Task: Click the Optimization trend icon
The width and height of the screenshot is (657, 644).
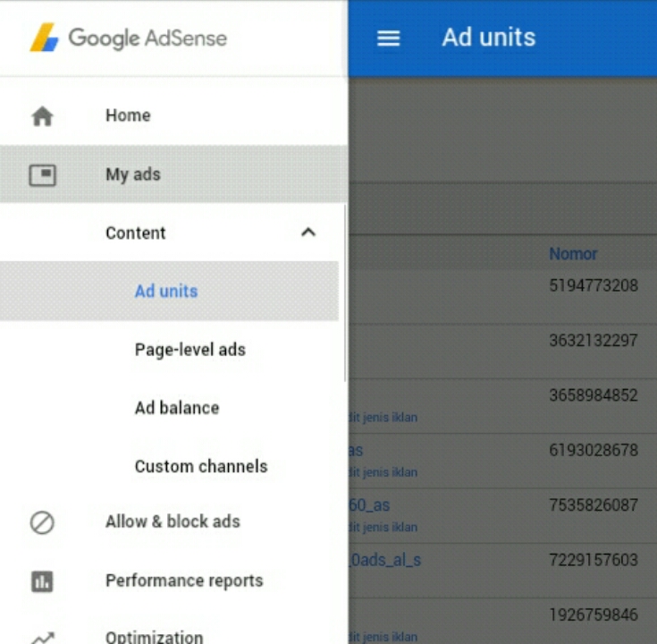Action: (x=43, y=638)
